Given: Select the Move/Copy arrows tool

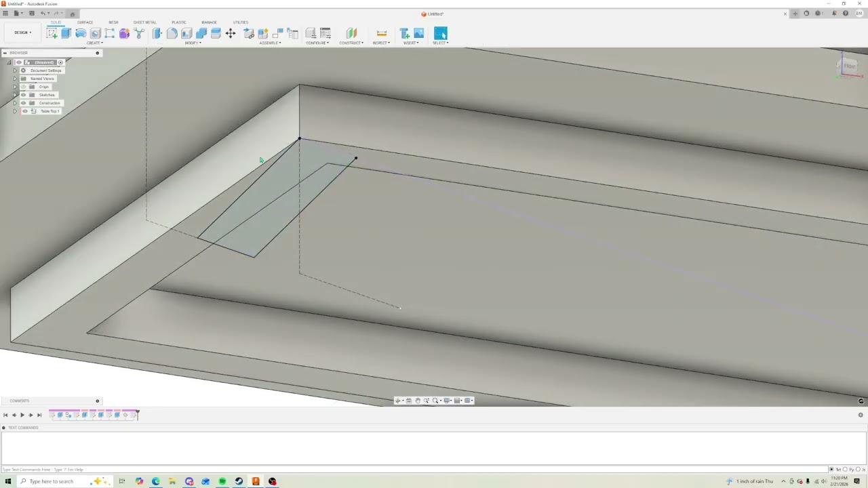Looking at the screenshot, I should (x=231, y=33).
